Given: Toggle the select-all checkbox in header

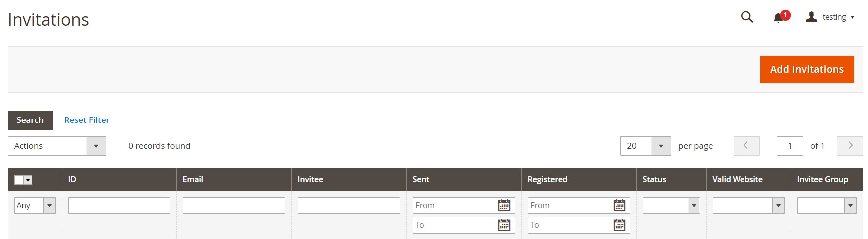Looking at the screenshot, I should (x=19, y=180).
